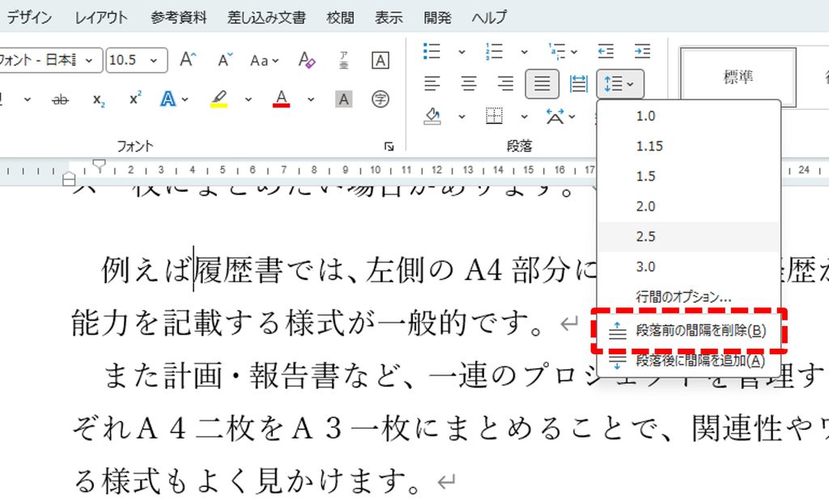Viewport: 829px width, 504px height.
Task: Select 段落前の間隔を削除(B)
Action: tap(689, 331)
